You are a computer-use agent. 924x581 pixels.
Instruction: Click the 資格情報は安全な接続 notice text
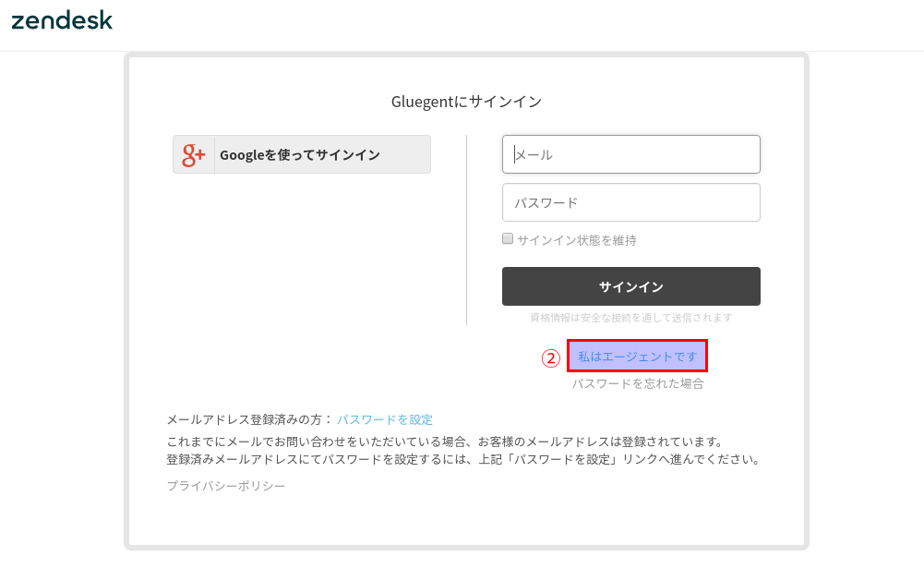631,318
